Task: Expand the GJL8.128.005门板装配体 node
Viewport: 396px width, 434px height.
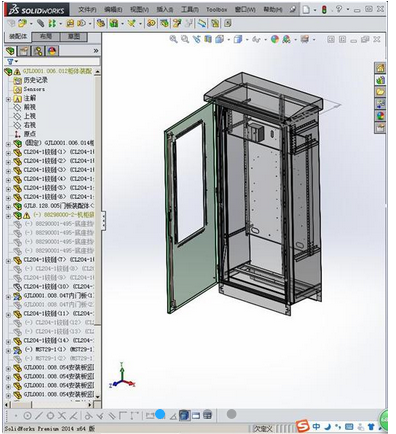Action: tap(8, 206)
